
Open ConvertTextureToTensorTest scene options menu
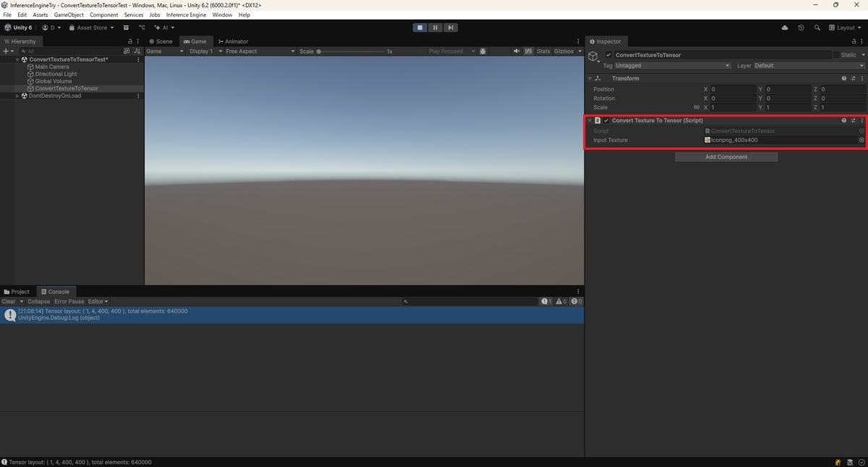coord(138,59)
